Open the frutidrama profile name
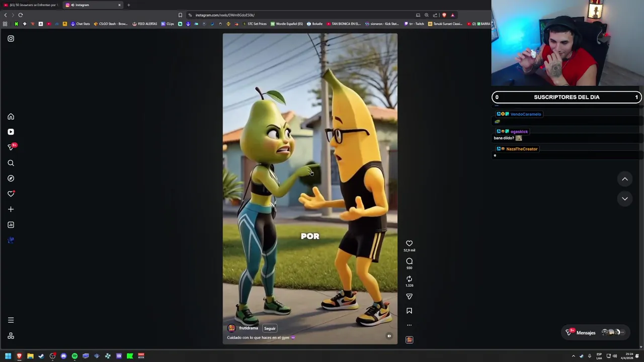Viewport: 644px width, 362px height. click(x=249, y=328)
